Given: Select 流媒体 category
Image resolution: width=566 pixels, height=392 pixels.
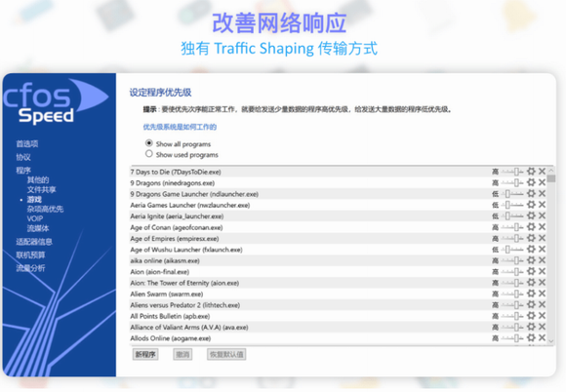Looking at the screenshot, I should (38, 228).
